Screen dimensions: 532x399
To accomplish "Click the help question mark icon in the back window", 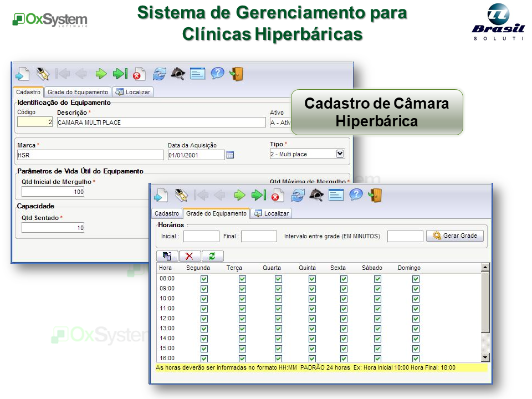I will 217,74.
